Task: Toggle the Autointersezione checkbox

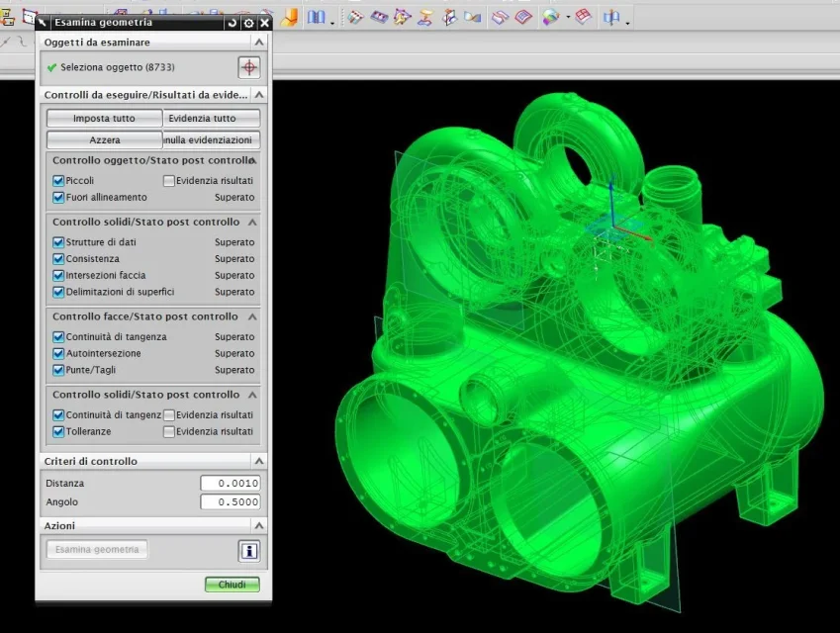Action: click(x=58, y=354)
